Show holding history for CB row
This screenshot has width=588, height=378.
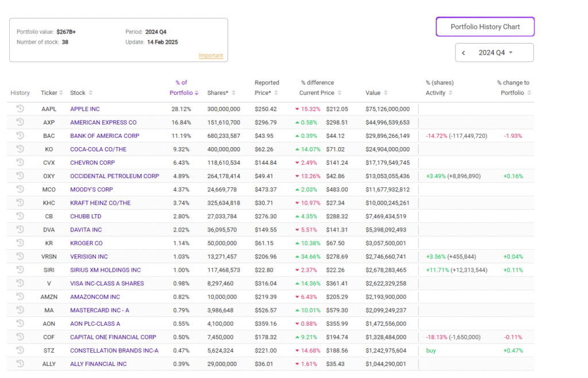click(x=20, y=216)
